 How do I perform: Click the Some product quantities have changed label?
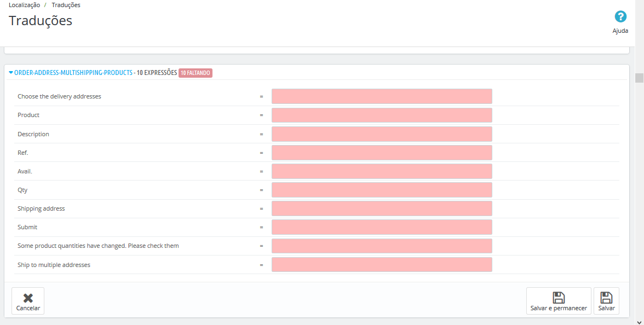pyautogui.click(x=98, y=246)
